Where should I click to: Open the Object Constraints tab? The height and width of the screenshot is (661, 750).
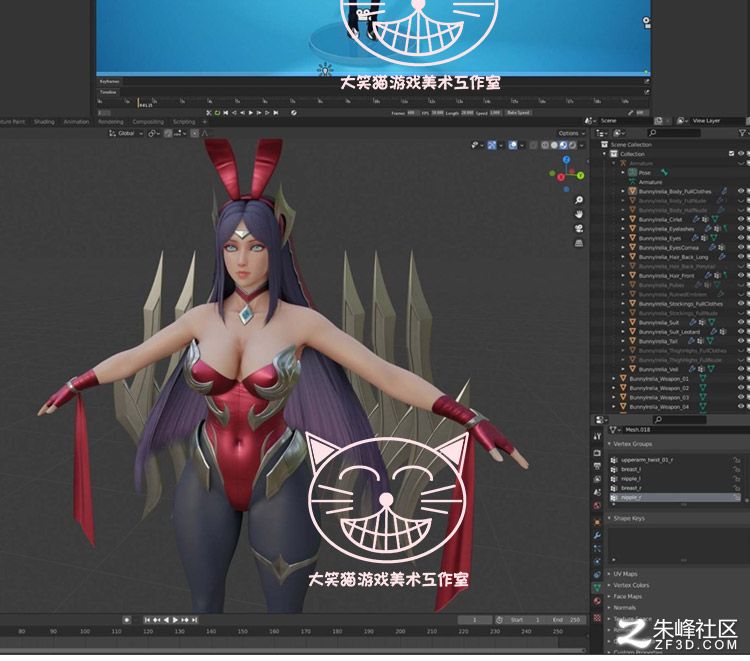coord(597,574)
